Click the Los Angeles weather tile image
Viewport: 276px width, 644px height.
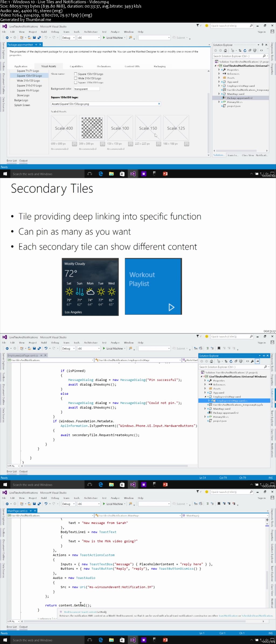tap(90, 287)
